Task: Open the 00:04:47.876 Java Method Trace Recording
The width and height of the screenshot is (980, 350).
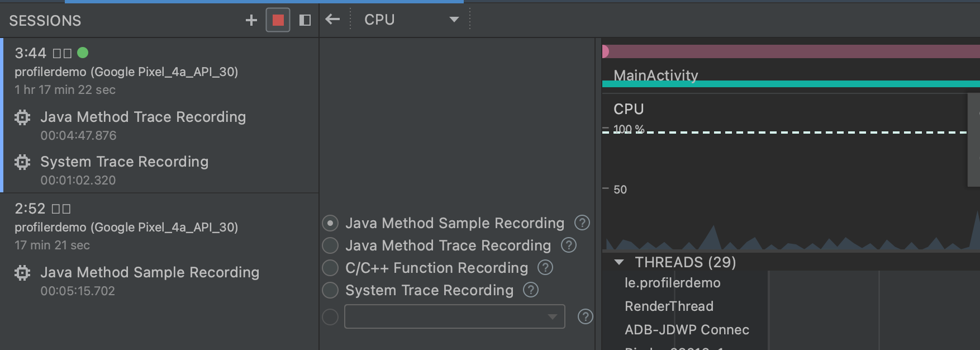Action: (x=143, y=124)
